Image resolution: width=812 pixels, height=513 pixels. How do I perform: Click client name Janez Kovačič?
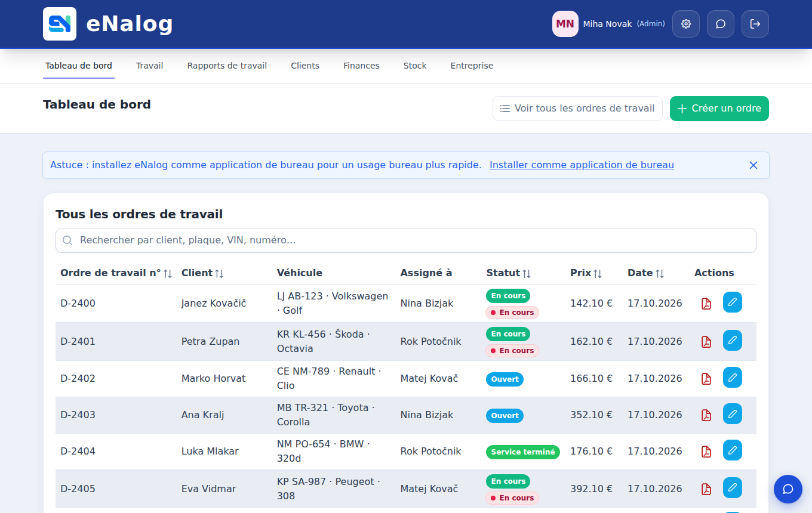coord(214,304)
